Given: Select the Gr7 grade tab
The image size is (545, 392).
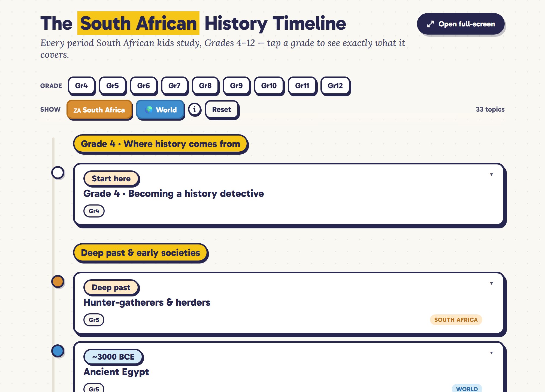Looking at the screenshot, I should click(x=174, y=86).
